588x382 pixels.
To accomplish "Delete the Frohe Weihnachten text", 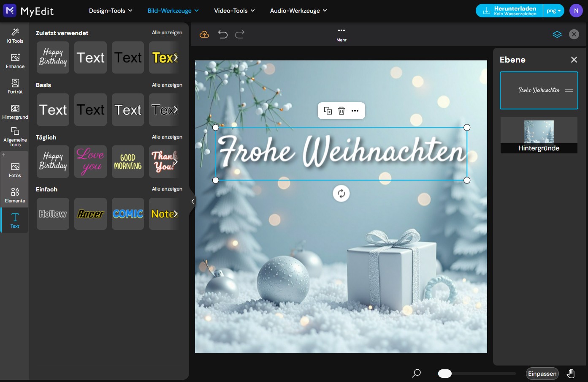I will coord(341,110).
